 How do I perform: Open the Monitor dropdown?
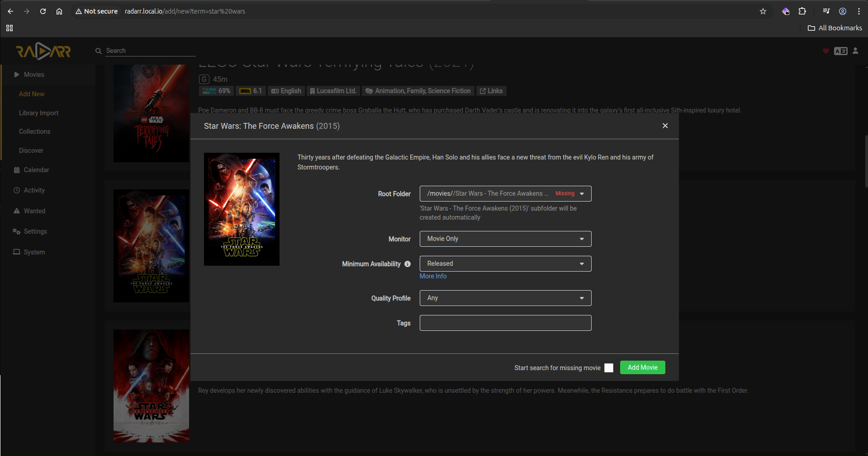[x=505, y=239]
